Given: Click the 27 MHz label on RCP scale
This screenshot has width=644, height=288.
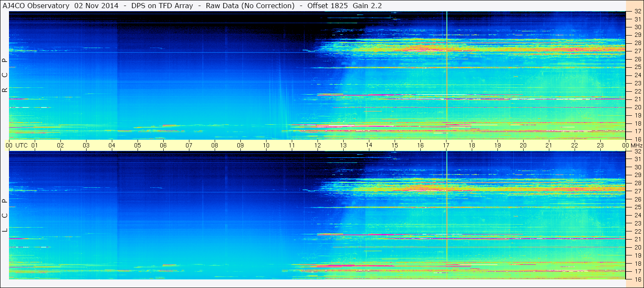Looking at the screenshot, I should coord(637,51).
